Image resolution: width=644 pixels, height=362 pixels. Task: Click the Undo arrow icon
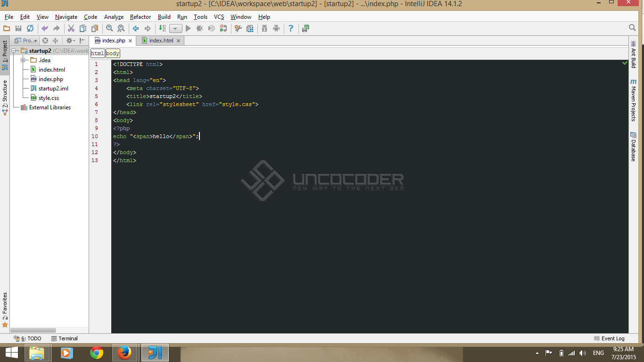tap(45, 28)
